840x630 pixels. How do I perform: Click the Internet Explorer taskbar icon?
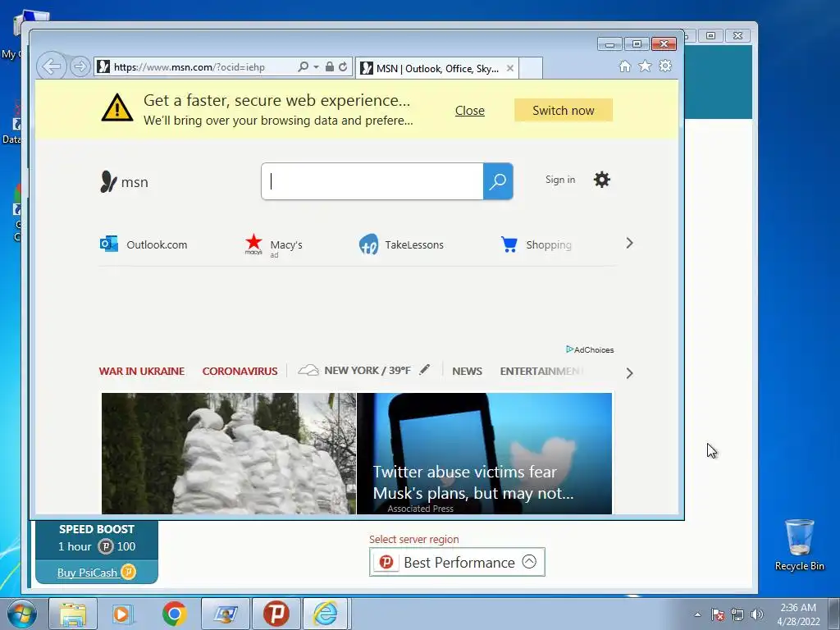326,614
